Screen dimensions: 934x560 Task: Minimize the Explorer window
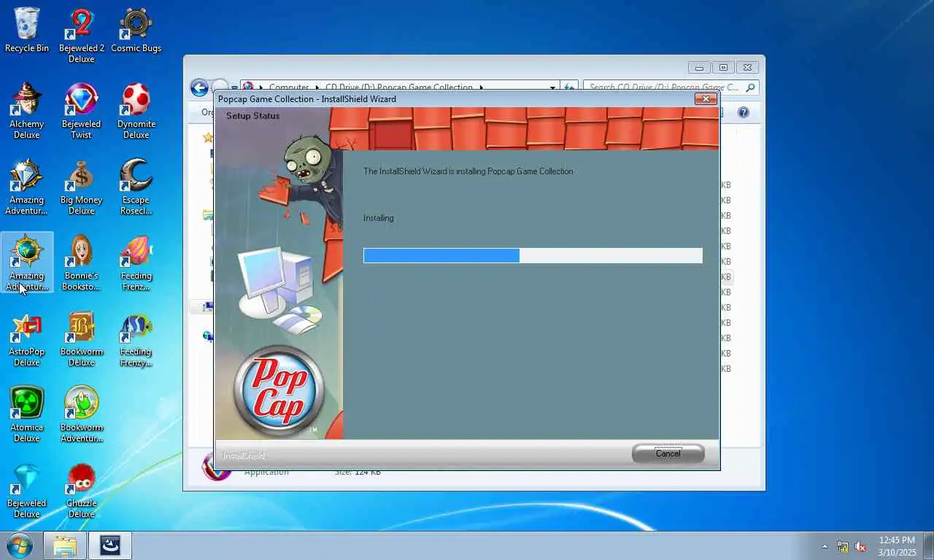tap(699, 68)
